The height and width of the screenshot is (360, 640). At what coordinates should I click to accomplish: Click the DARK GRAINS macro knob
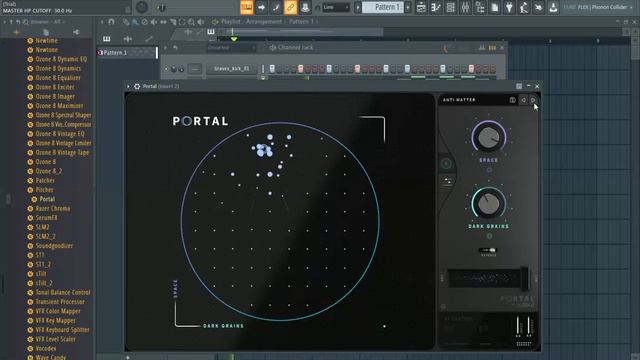coord(489,203)
